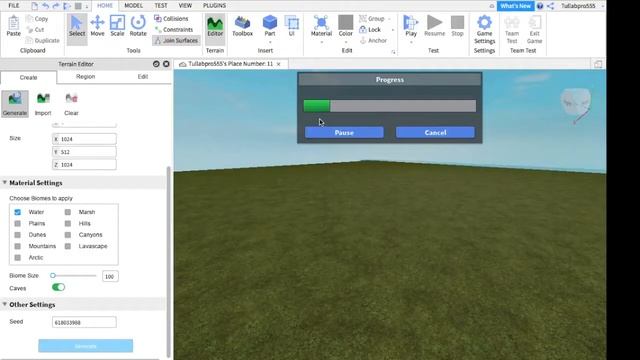640x360 pixels.
Task: Open the Color dropdown arrow
Action: (346, 42)
